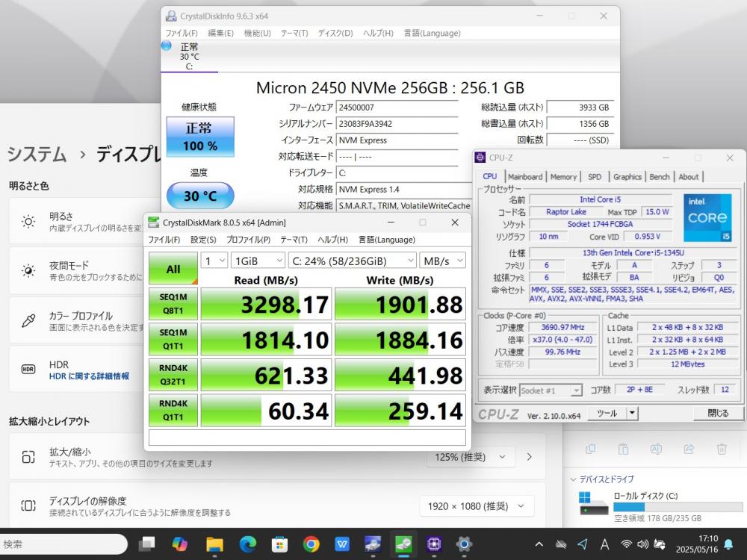Open the volume speaker tray icon
This screenshot has height=560, width=747.
click(642, 544)
